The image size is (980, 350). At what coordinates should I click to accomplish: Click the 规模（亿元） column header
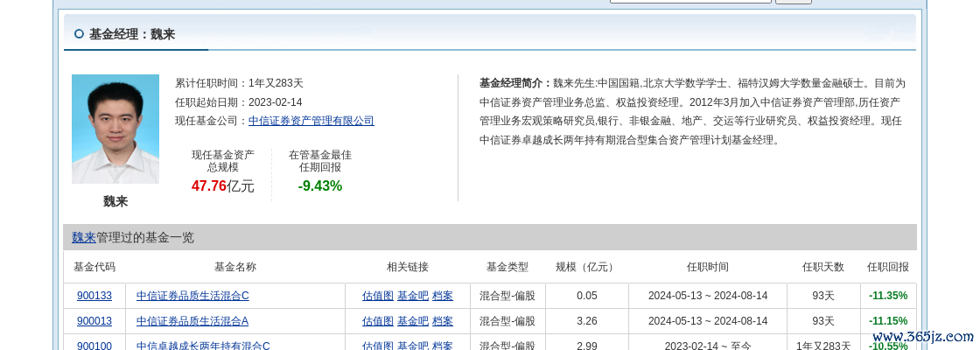coord(587,267)
